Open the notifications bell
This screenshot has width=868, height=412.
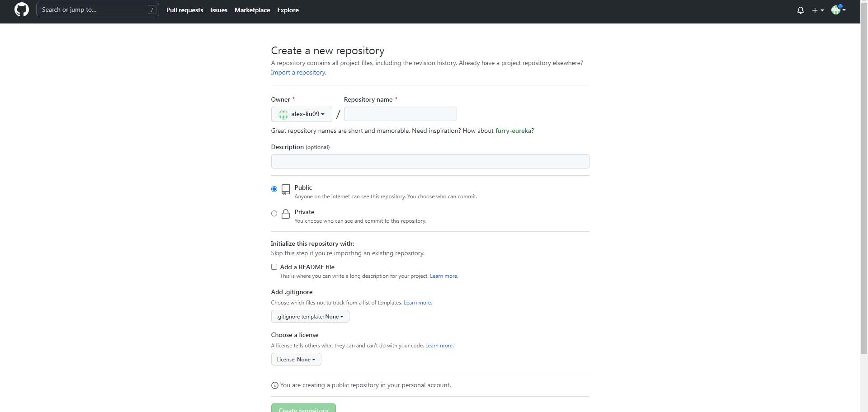coord(800,10)
